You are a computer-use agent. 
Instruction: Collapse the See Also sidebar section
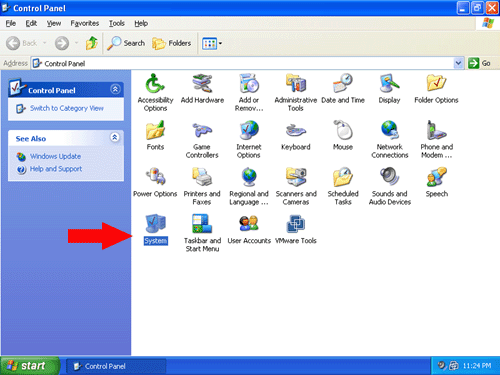pyautogui.click(x=115, y=137)
